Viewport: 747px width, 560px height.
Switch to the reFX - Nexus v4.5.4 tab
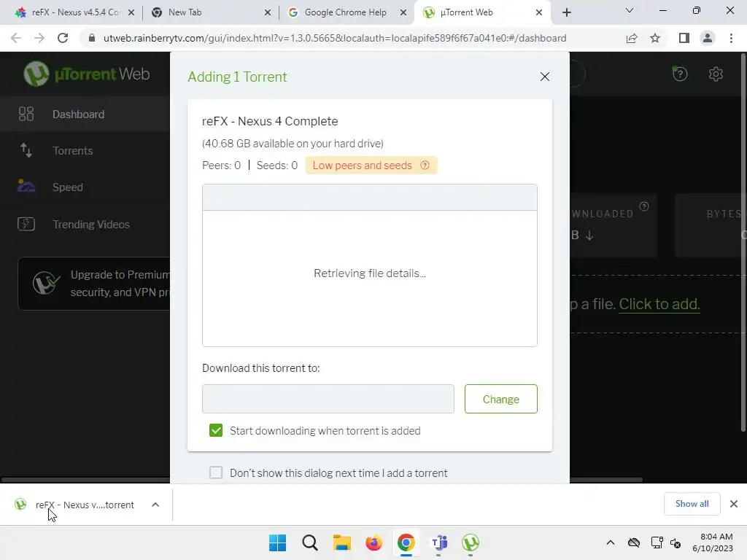(x=75, y=12)
